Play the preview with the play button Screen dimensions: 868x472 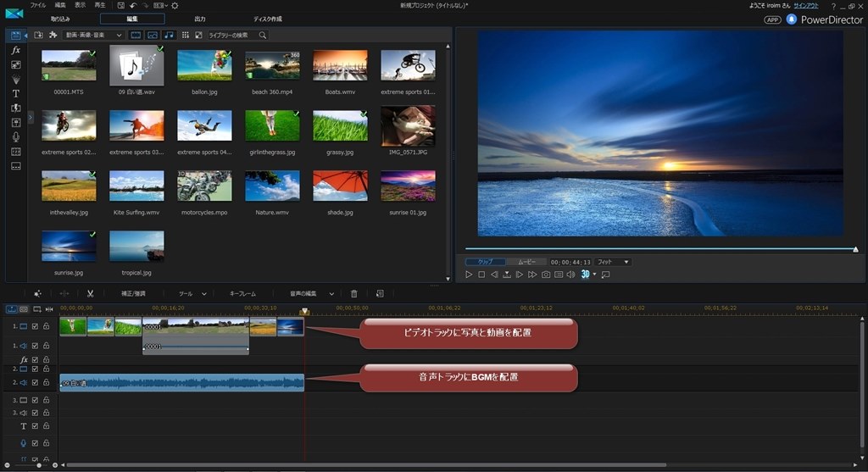[469, 275]
